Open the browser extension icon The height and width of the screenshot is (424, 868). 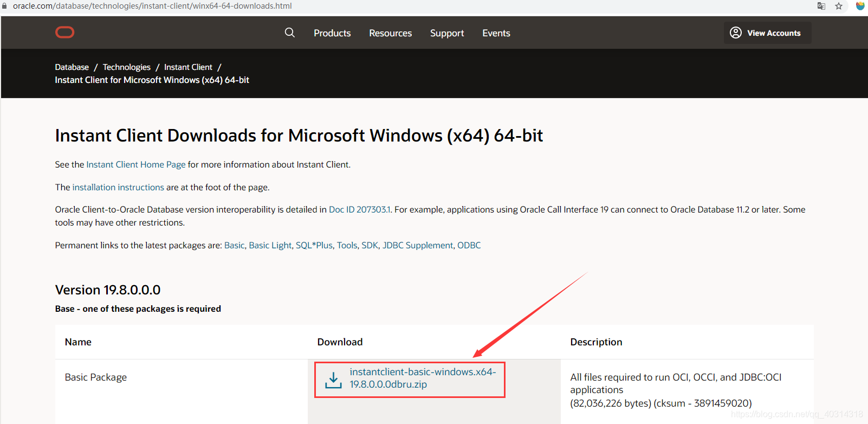click(x=860, y=6)
